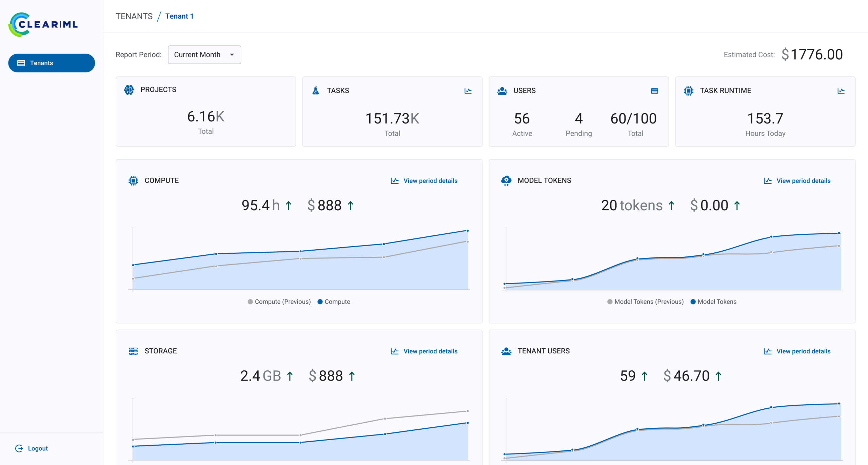The height and width of the screenshot is (465, 868).
Task: Click the Projects card icon
Action: point(129,90)
